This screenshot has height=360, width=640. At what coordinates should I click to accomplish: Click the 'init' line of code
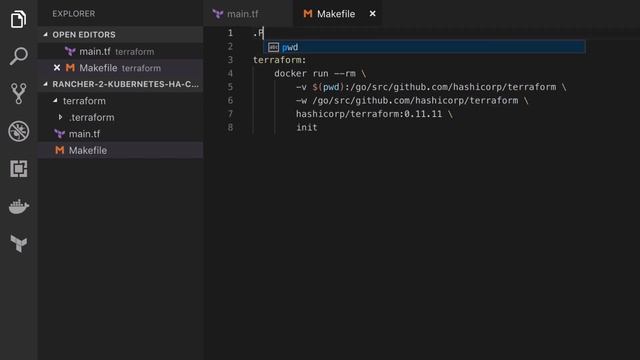pos(307,127)
